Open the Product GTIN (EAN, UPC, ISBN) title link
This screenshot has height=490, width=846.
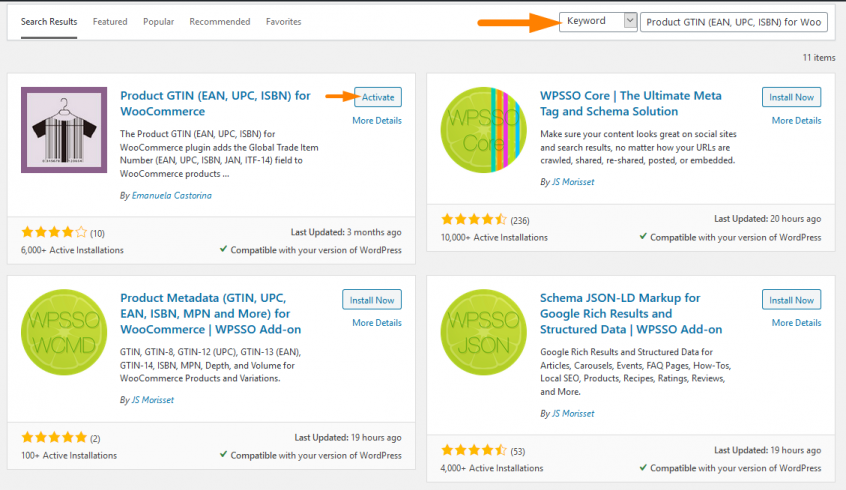(x=215, y=104)
